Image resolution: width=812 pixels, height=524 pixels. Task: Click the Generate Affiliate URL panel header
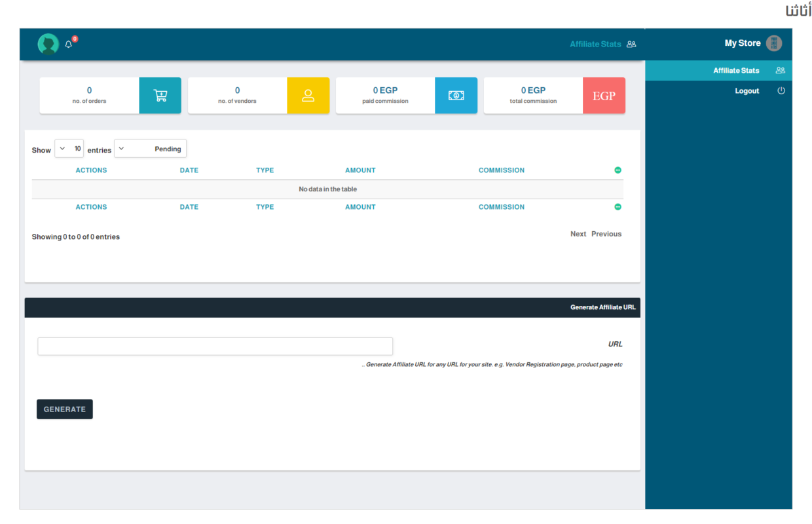[x=333, y=308]
